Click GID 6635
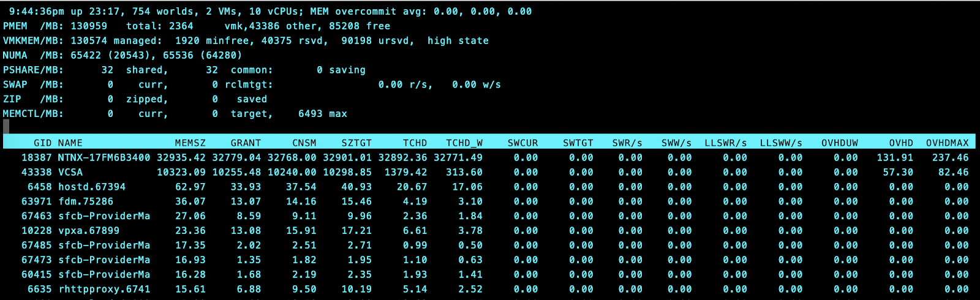 (40, 289)
